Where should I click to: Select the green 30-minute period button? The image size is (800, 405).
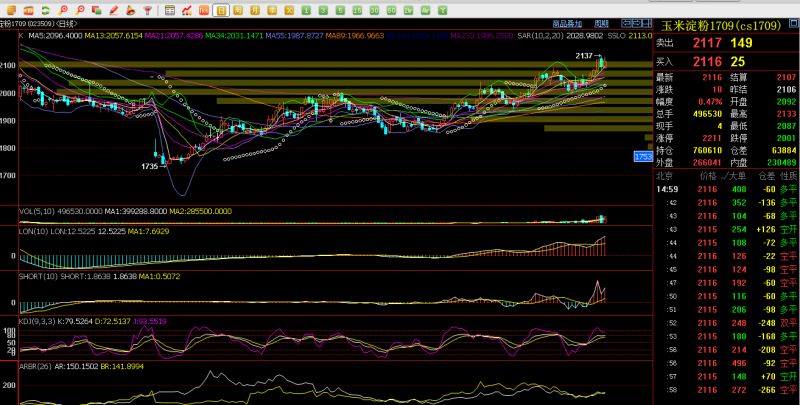pyautogui.click(x=374, y=10)
